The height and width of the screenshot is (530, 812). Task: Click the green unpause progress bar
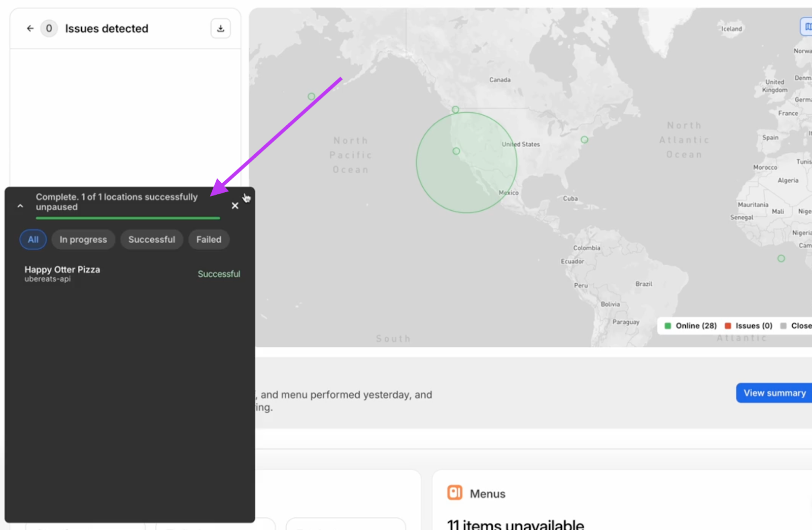(127, 218)
